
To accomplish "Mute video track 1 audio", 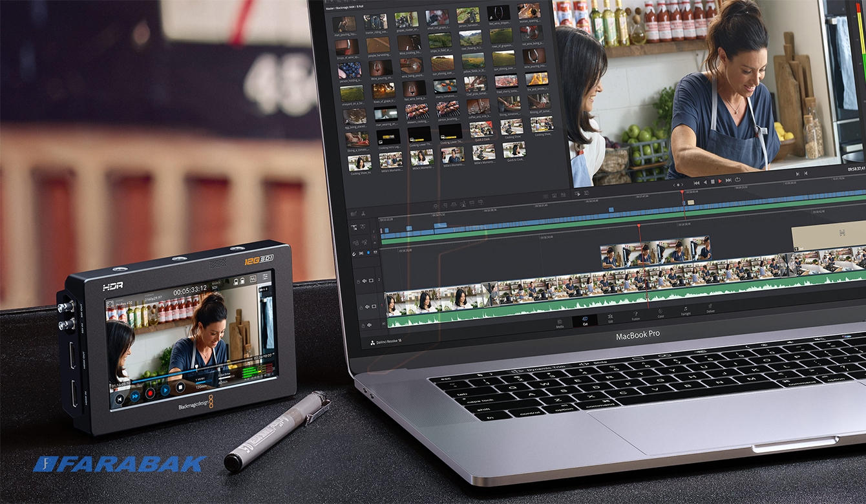I will pos(366,307).
